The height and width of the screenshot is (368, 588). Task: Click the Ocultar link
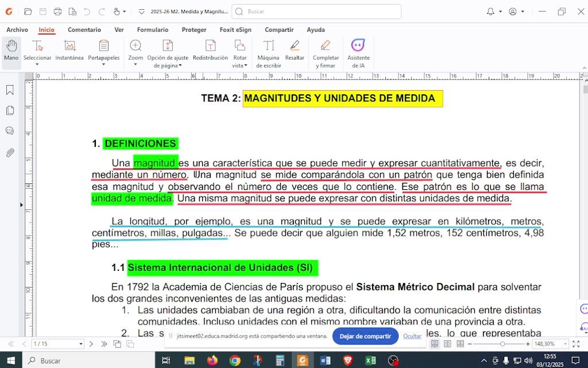(x=412, y=336)
